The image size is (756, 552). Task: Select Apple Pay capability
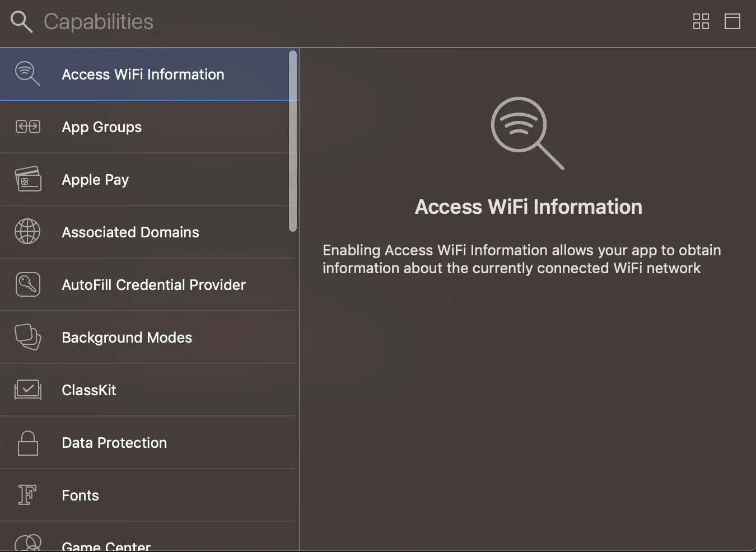[147, 180]
